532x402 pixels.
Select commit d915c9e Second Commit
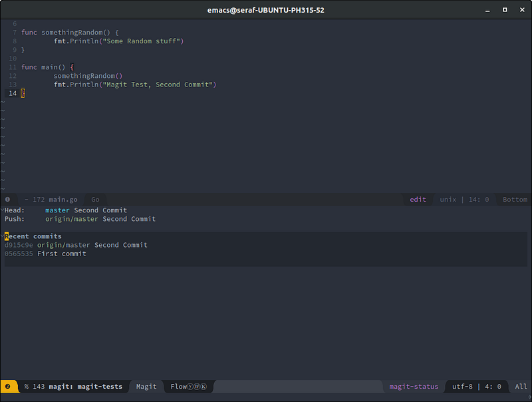pos(19,245)
